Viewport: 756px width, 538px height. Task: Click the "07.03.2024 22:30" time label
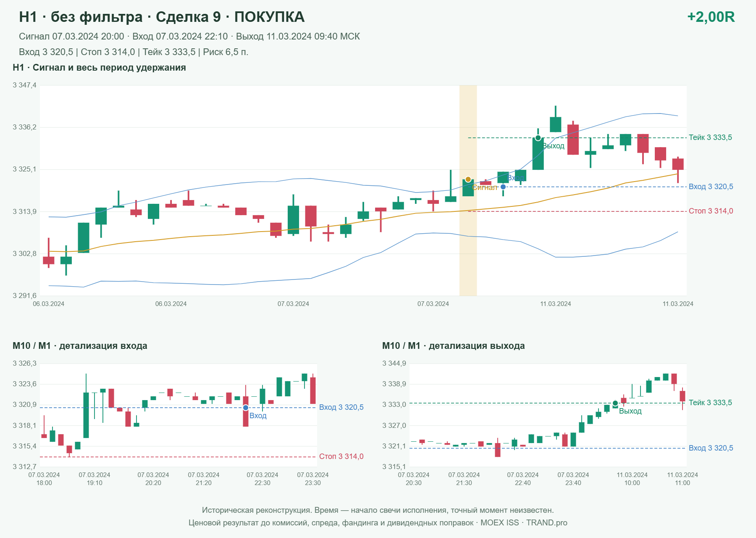262,479
